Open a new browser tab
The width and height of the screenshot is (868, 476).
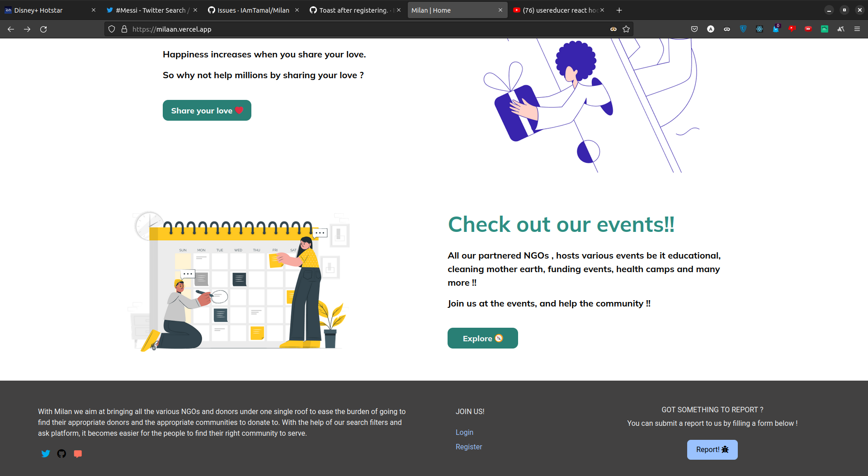pos(619,10)
